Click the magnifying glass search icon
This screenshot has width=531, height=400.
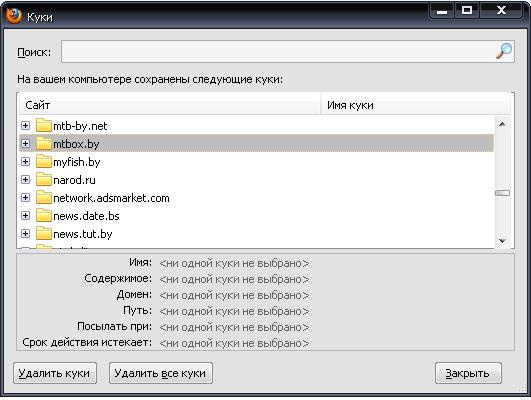point(504,51)
